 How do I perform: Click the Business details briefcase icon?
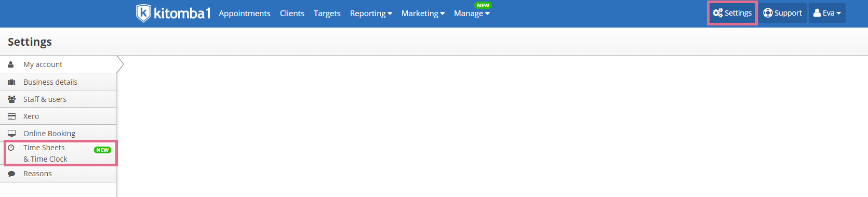click(11, 82)
